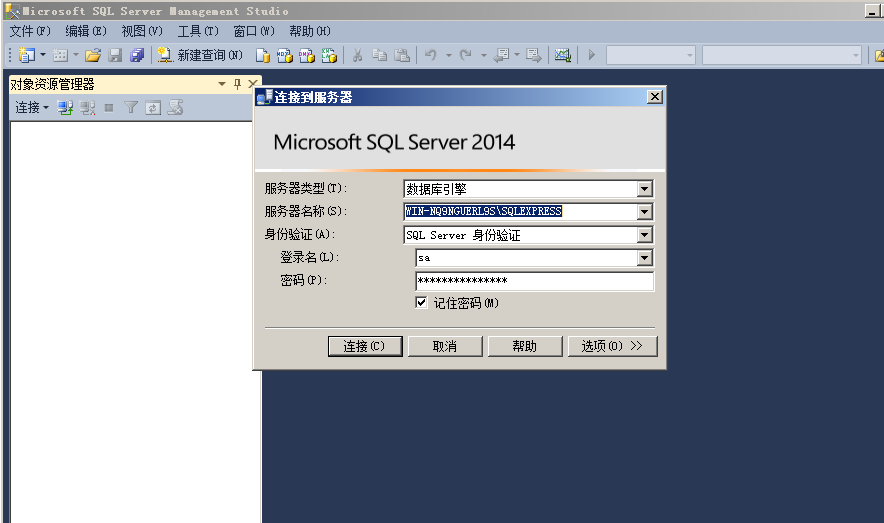This screenshot has width=884, height=523.
Task: Click the Navigate Backward icon
Action: tap(502, 55)
